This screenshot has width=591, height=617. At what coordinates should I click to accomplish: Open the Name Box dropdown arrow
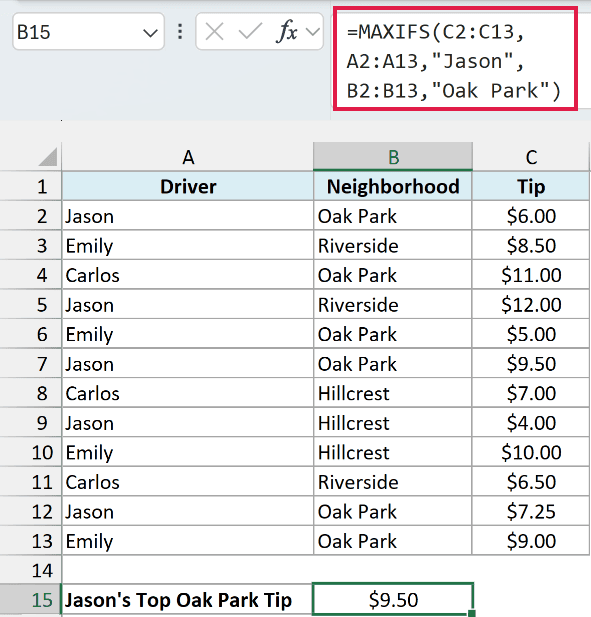[150, 33]
